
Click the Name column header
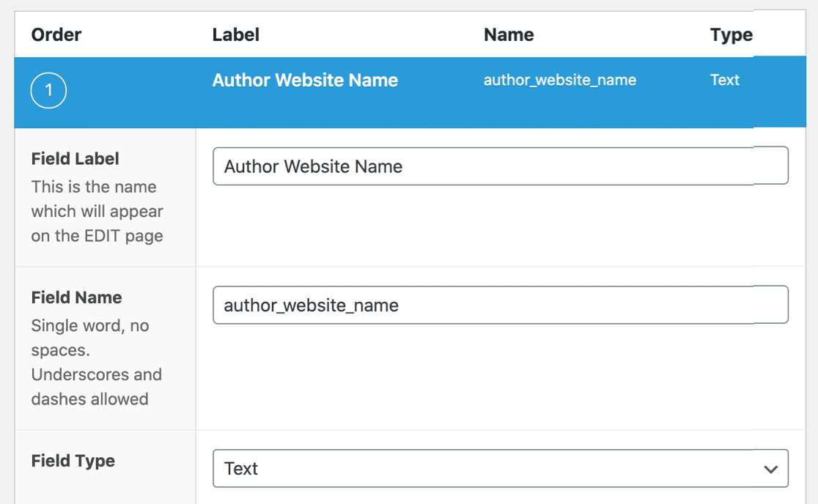(509, 35)
